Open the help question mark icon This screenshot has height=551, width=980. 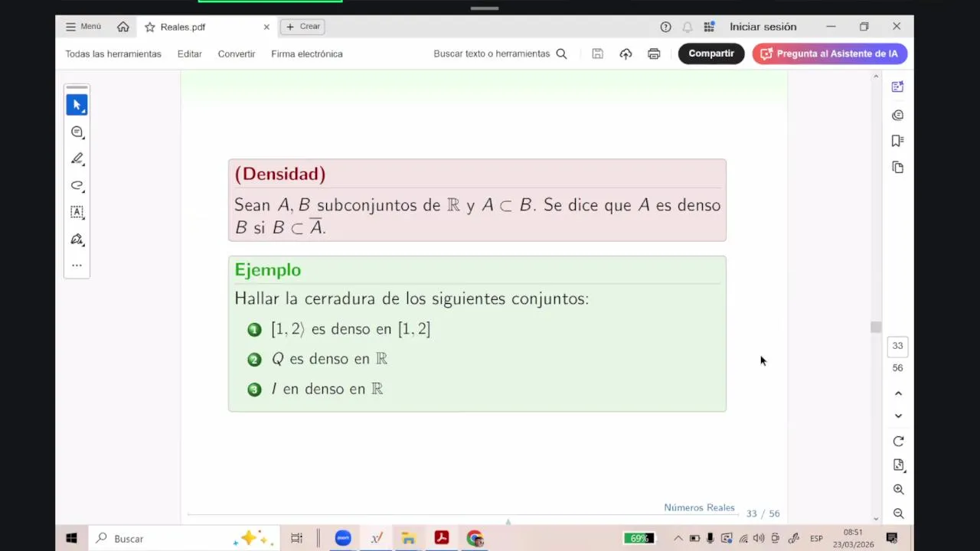pyautogui.click(x=665, y=27)
